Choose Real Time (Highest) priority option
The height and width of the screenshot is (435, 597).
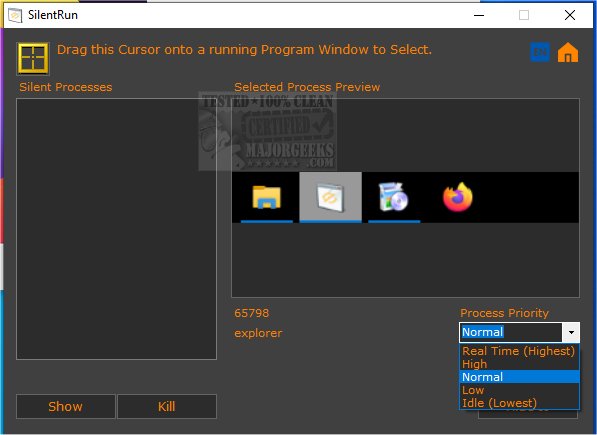tap(519, 351)
